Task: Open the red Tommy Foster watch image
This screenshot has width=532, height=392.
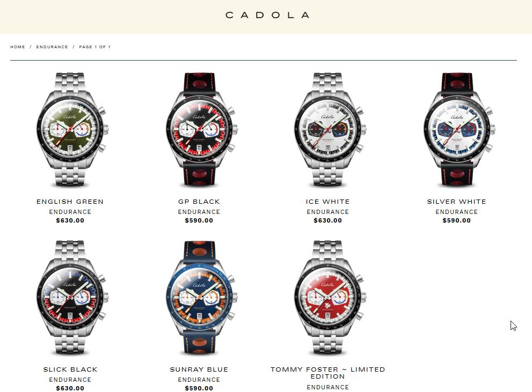Action: tap(330, 298)
